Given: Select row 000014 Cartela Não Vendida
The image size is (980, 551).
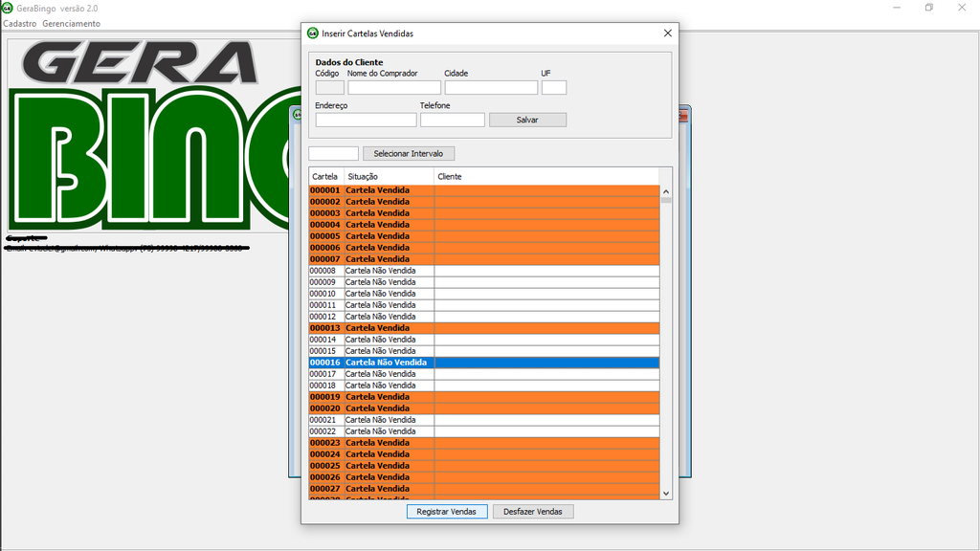Looking at the screenshot, I should 483,340.
